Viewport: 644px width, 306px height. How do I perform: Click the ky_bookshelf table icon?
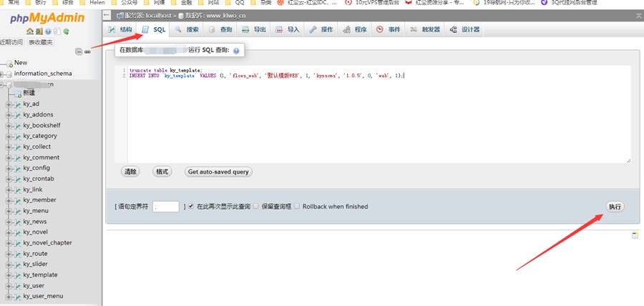(17, 126)
